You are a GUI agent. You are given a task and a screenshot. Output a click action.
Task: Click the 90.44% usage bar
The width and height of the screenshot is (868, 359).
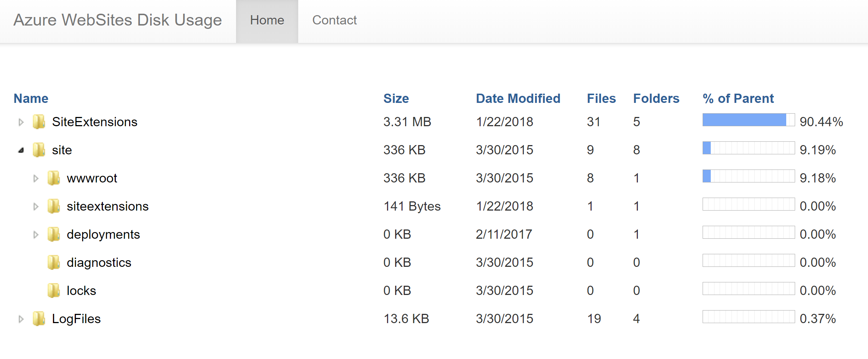[x=748, y=120]
